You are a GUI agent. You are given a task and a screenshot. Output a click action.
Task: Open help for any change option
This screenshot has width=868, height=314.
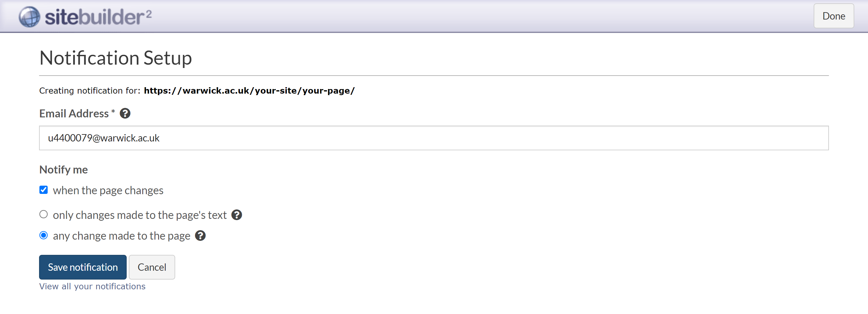pos(200,236)
